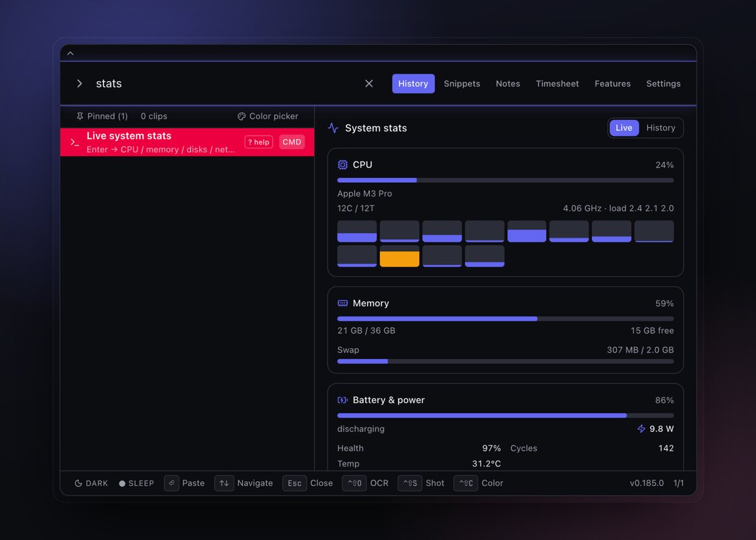Click the orange high-load CPU core tile
The height and width of the screenshot is (540, 756).
(x=399, y=256)
